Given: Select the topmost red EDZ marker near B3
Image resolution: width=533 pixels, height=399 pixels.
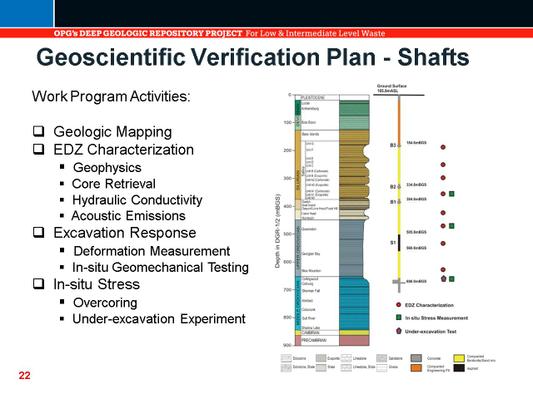Looking at the screenshot, I should (x=443, y=147).
